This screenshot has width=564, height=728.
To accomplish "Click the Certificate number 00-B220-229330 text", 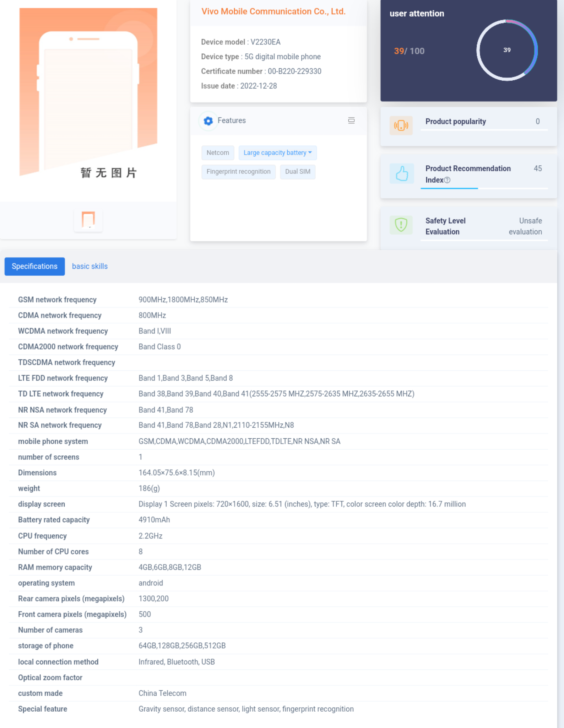I will click(x=261, y=71).
